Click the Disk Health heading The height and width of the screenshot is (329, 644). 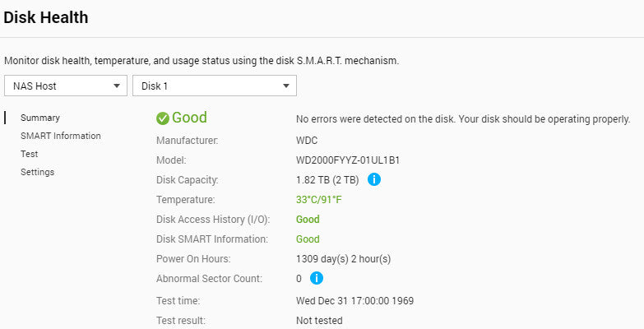point(45,17)
